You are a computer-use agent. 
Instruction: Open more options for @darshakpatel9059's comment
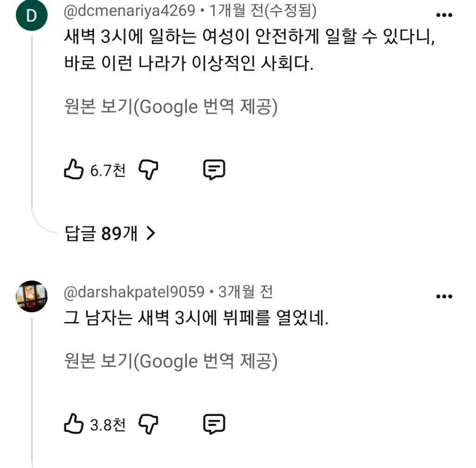click(444, 296)
